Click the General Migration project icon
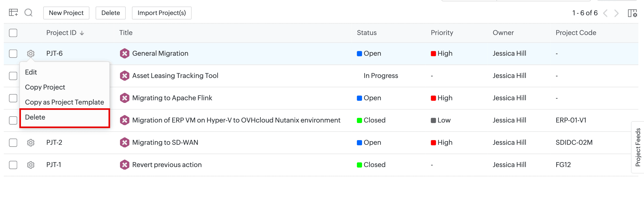 [x=125, y=53]
